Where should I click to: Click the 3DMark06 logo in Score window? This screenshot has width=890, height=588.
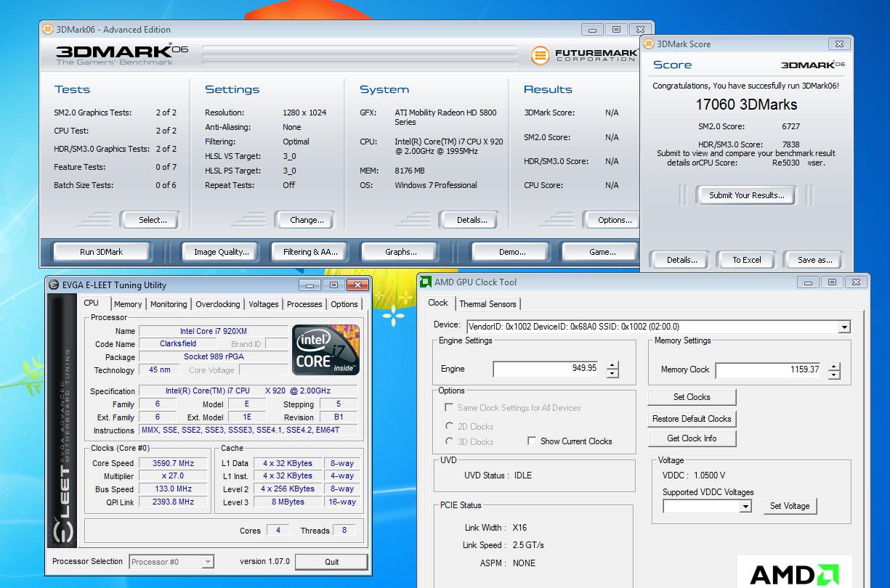(813, 65)
